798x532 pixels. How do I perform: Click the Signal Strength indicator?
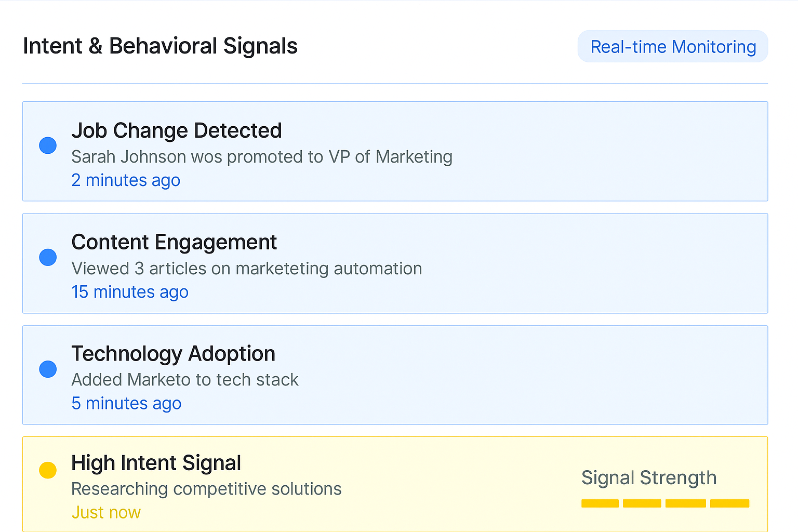tap(648, 477)
